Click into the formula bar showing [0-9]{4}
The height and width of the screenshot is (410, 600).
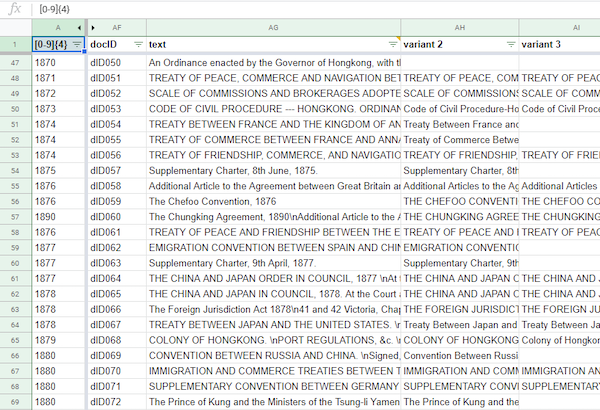click(318, 9)
